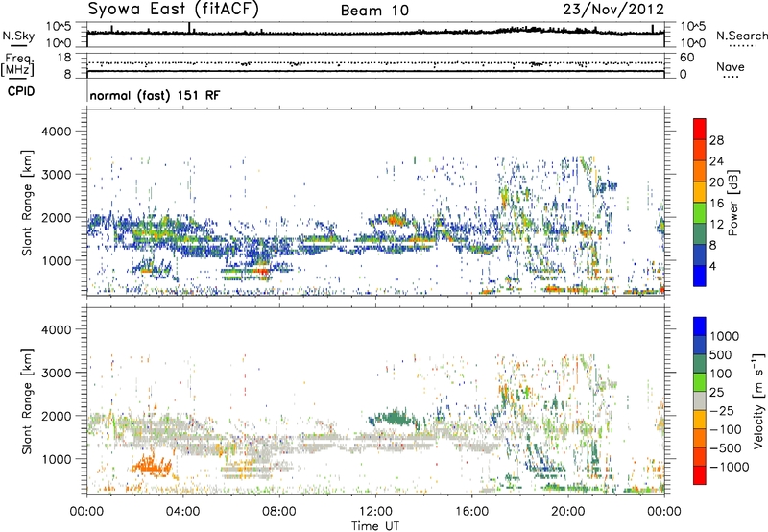Click the '18' frequency axis tick label

(64, 58)
